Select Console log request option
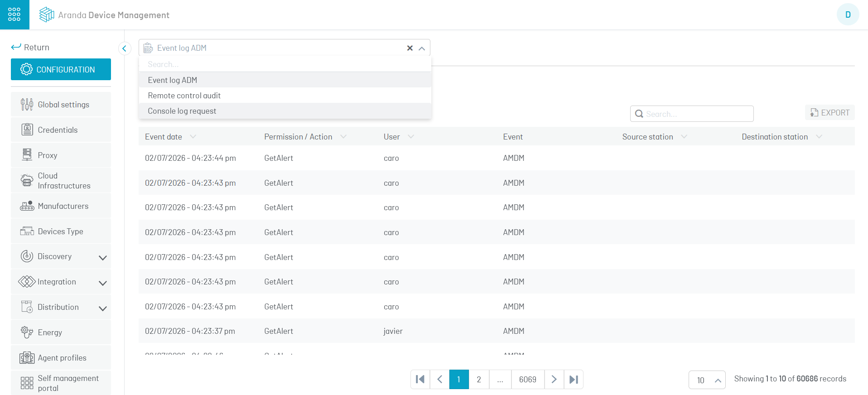The height and width of the screenshot is (395, 868). [285, 111]
